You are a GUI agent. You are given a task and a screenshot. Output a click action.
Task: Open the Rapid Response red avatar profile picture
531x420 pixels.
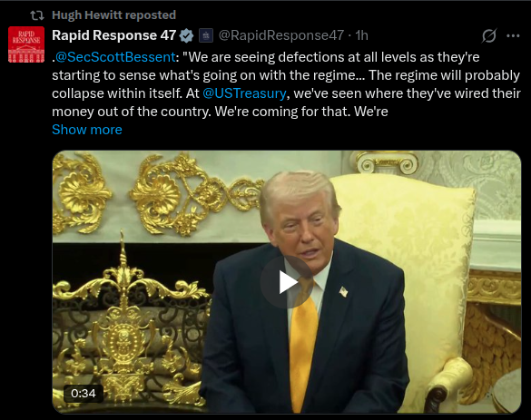click(26, 44)
